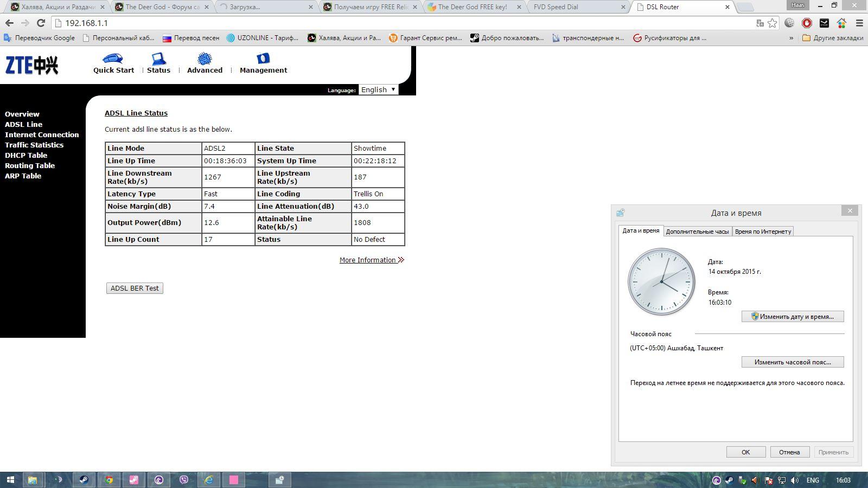Screen dimensions: 868x488
Task: Click the translate page icon in address bar
Action: click(760, 23)
